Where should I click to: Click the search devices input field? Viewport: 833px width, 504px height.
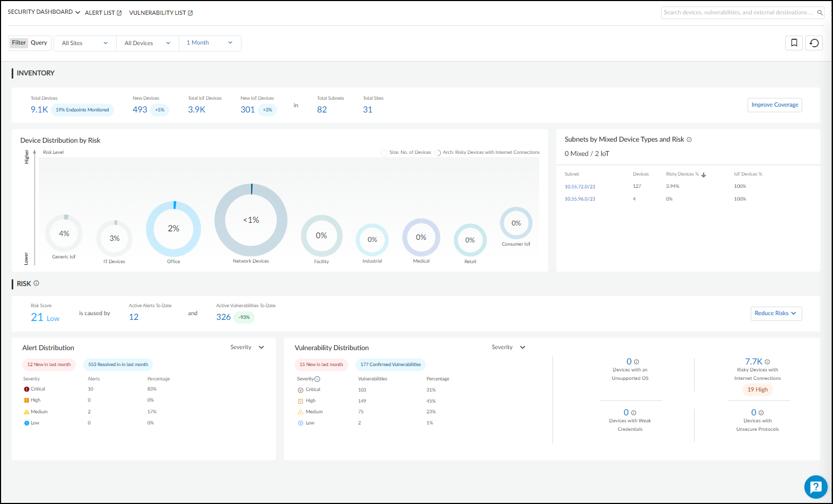pos(737,13)
